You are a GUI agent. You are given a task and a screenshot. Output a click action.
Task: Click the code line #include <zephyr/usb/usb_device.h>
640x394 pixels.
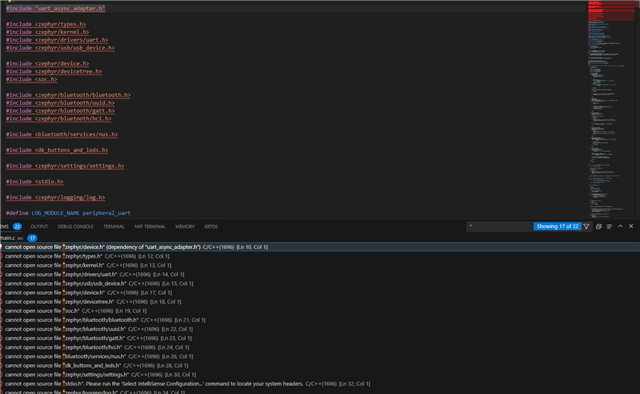[x=60, y=48]
